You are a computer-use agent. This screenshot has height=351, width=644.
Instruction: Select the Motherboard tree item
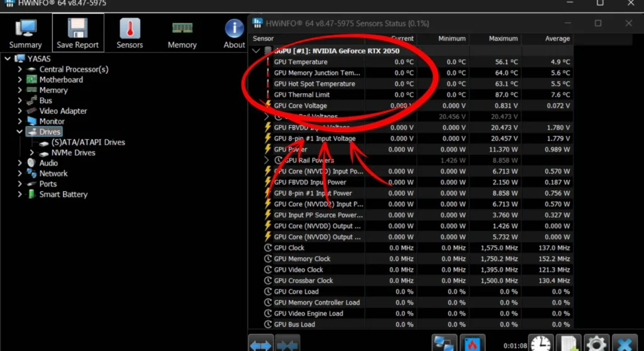61,80
